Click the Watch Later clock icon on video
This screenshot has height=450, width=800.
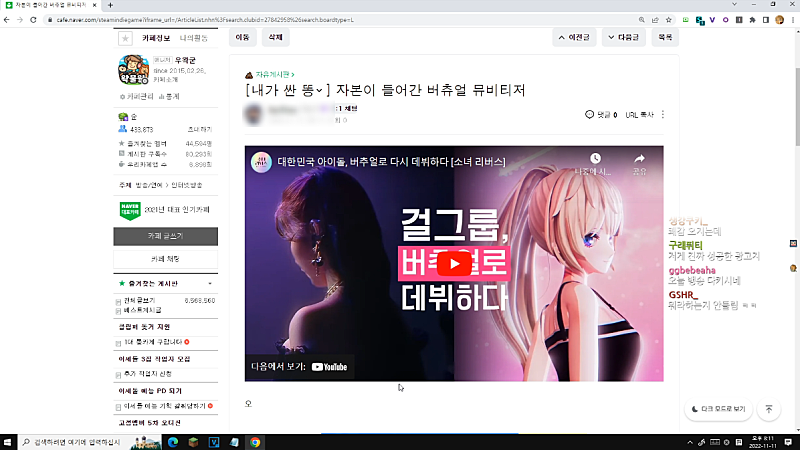595,158
